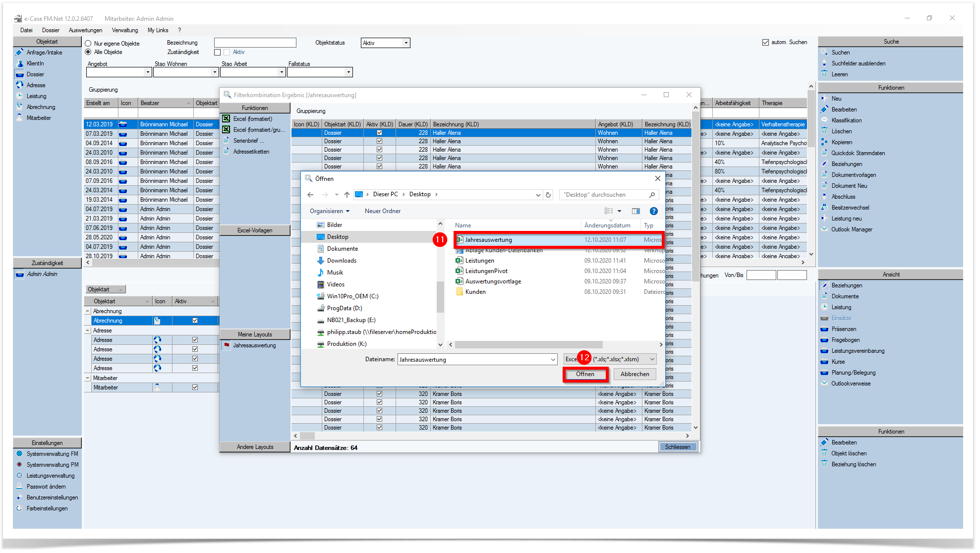The height and width of the screenshot is (553, 980).
Task: Open the Mitarbeiter person icon in sidebar
Action: (20, 117)
